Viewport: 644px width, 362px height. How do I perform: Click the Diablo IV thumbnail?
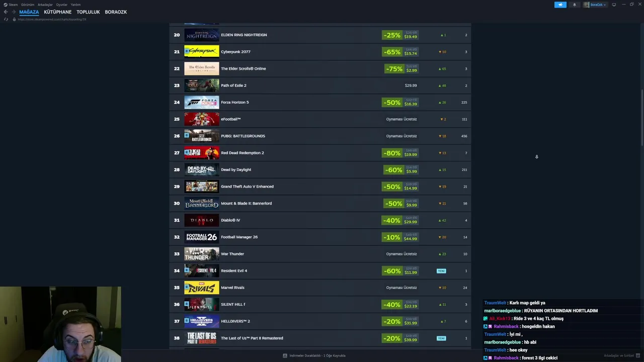(202, 220)
